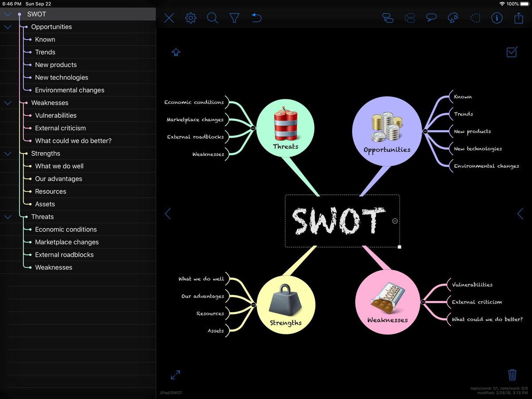Collapse the SWOT root in the outline
The height and width of the screenshot is (399, 532).
tap(8, 14)
